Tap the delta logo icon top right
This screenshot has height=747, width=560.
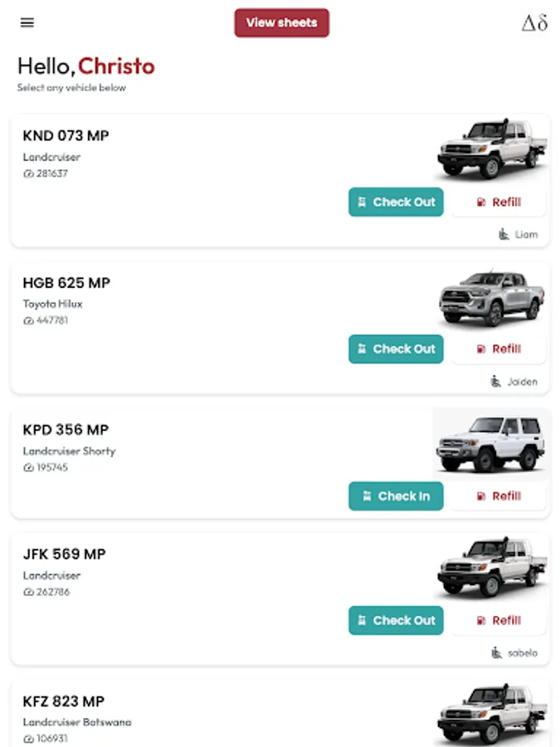click(535, 22)
